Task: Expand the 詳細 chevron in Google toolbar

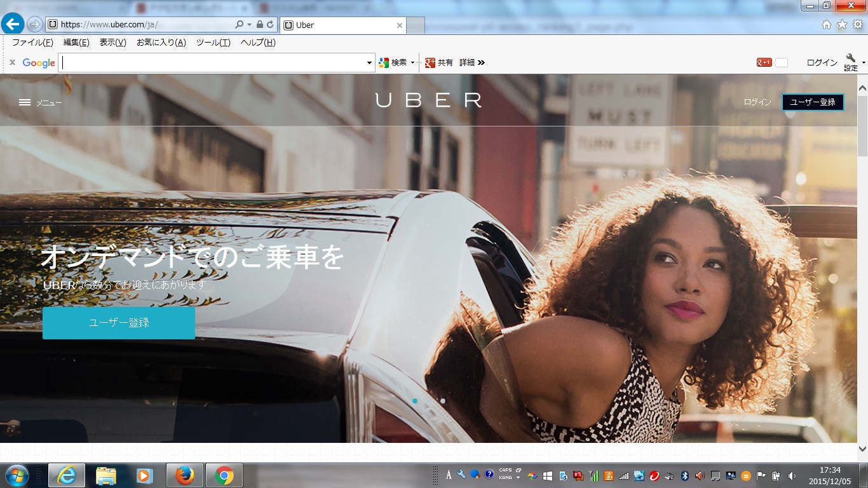Action: pyautogui.click(x=481, y=62)
